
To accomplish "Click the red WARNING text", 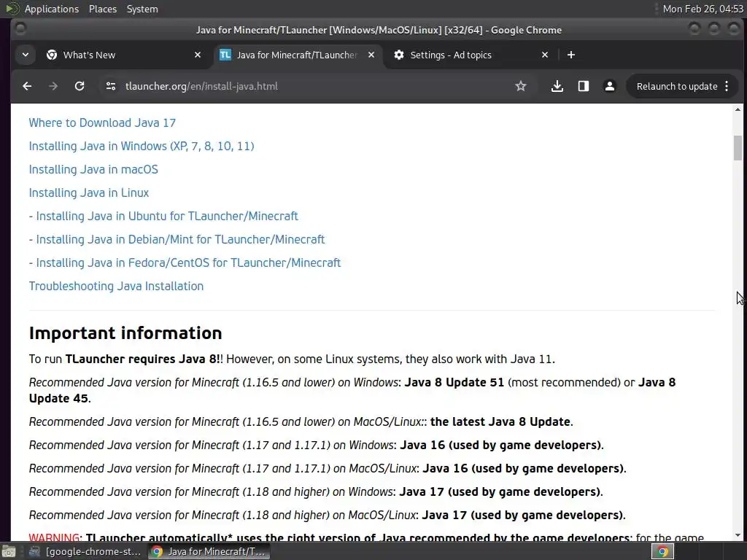I will [x=54, y=537].
